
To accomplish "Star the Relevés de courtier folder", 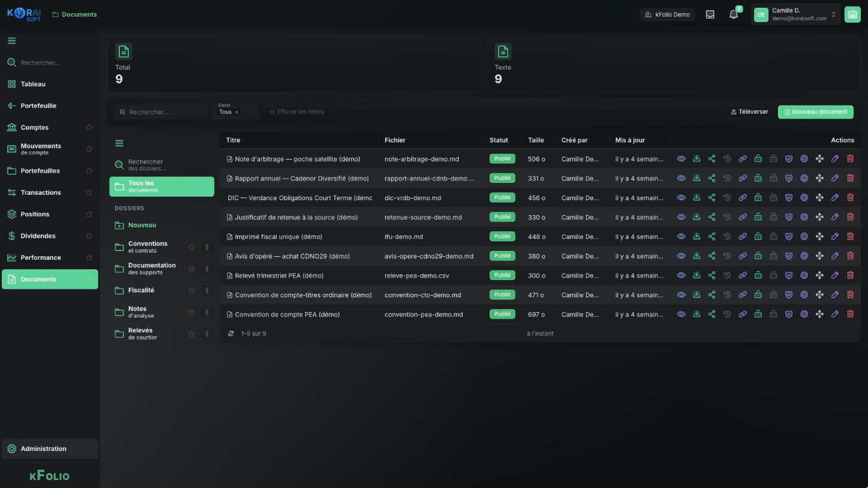I will (191, 334).
